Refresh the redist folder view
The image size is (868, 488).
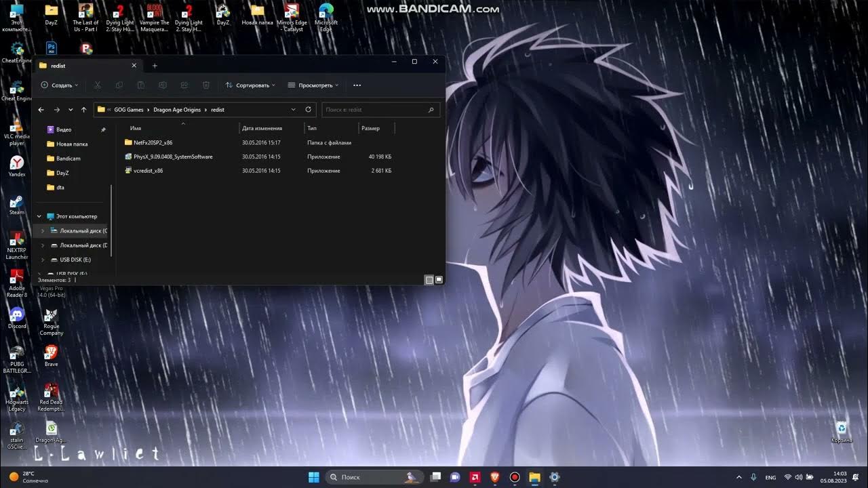click(309, 109)
